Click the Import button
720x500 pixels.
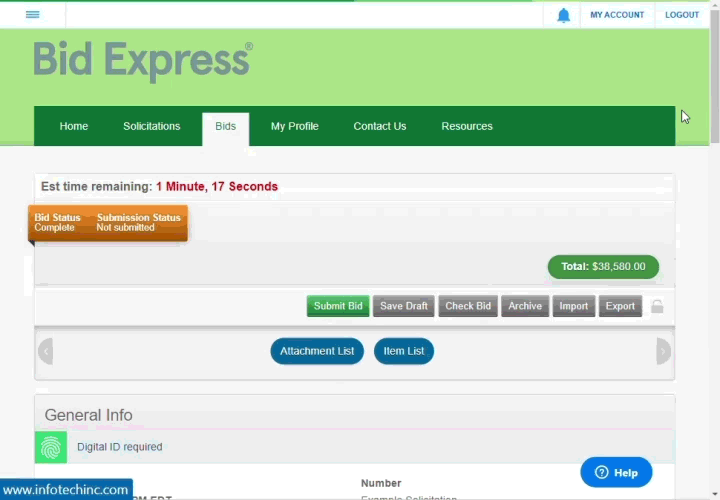click(574, 306)
